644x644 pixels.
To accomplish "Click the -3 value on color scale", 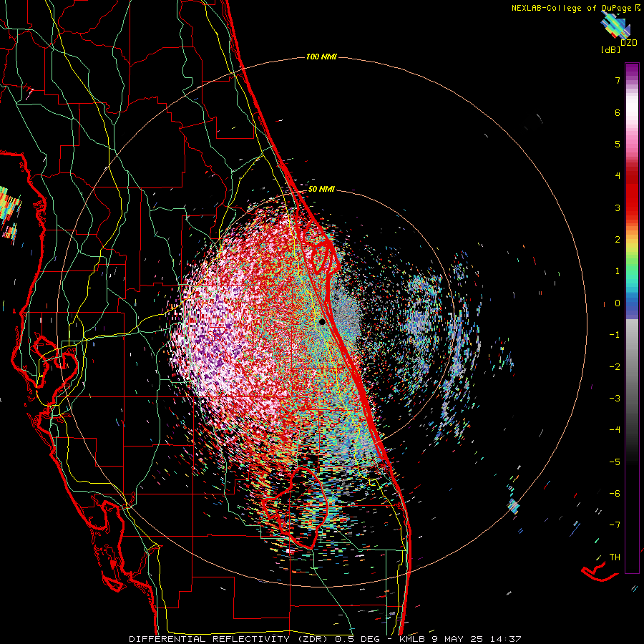I will [615, 398].
